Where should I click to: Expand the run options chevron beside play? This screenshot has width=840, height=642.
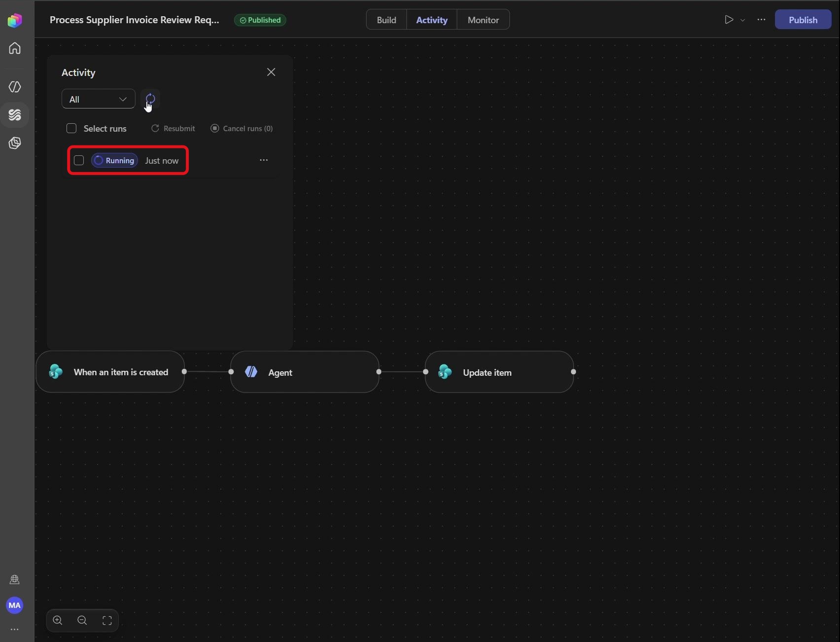point(743,20)
